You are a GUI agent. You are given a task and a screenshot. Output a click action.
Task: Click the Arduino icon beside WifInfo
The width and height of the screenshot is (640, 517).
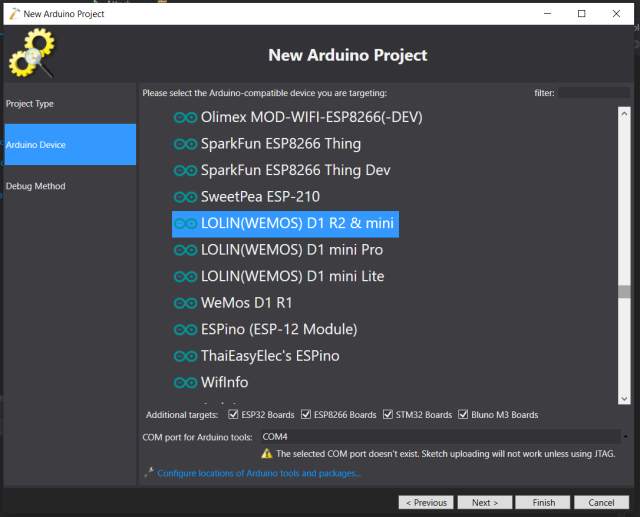185,383
